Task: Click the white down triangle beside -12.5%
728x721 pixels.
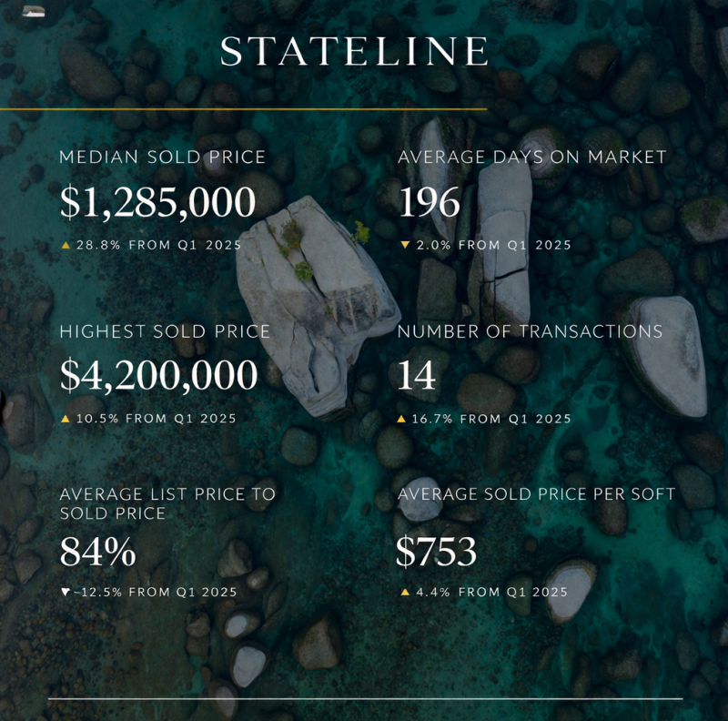Action: (66, 592)
